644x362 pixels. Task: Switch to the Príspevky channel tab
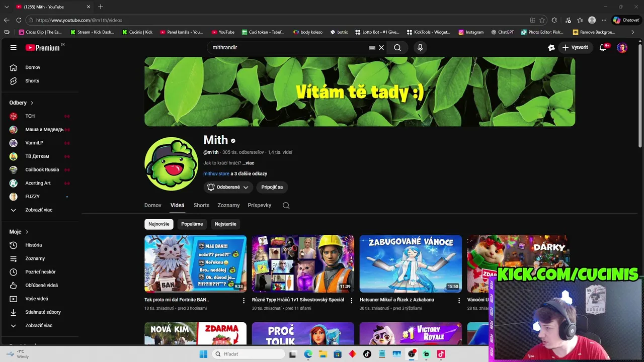[260, 205]
